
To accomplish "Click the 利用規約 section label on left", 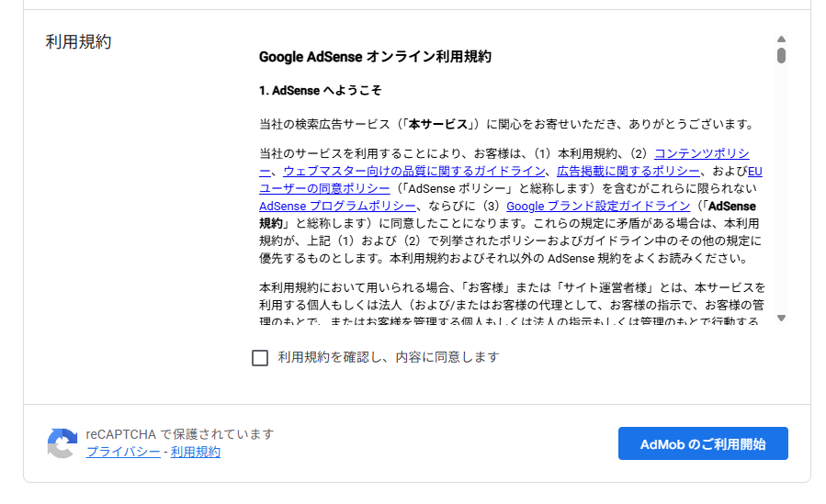I will pyautogui.click(x=78, y=42).
